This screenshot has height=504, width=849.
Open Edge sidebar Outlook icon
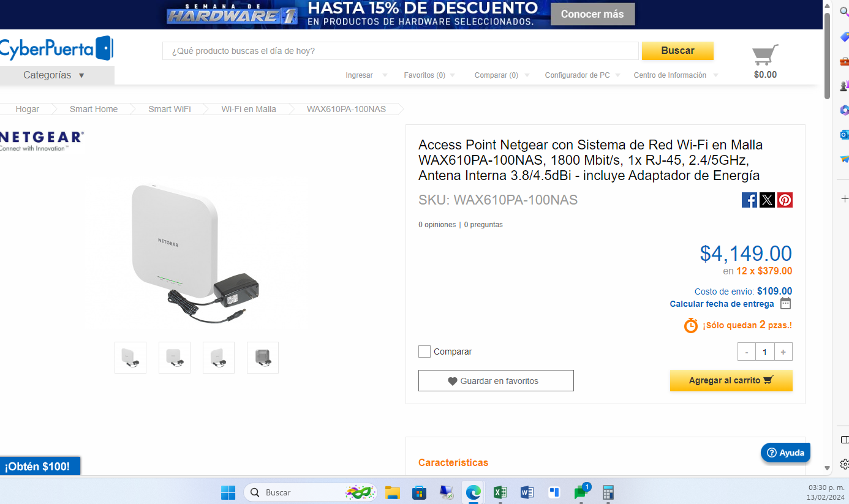pyautogui.click(x=843, y=135)
